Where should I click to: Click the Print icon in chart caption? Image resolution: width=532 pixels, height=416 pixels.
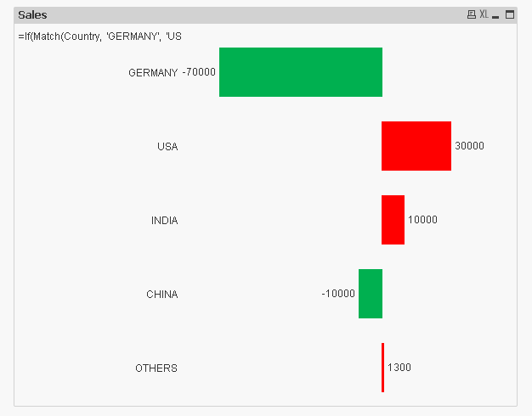[472, 14]
